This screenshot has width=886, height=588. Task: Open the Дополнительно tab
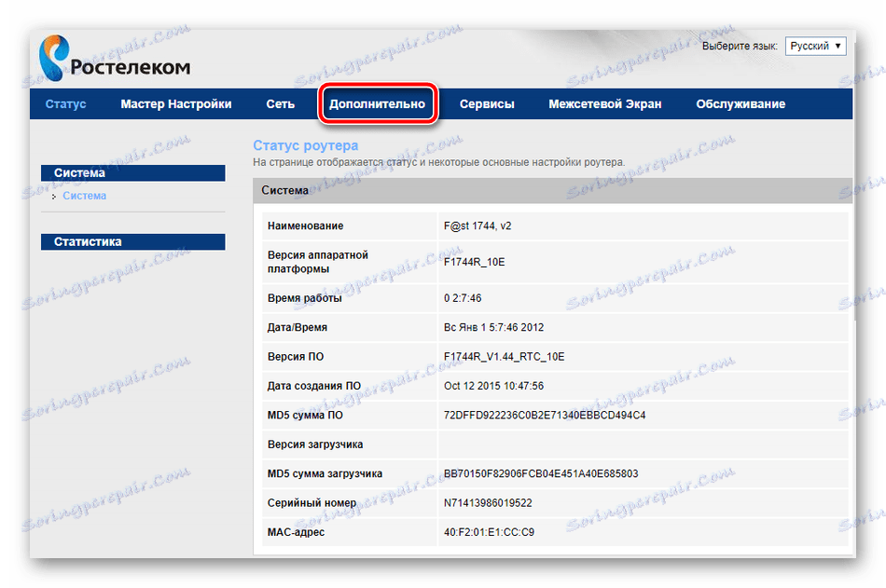tap(378, 104)
